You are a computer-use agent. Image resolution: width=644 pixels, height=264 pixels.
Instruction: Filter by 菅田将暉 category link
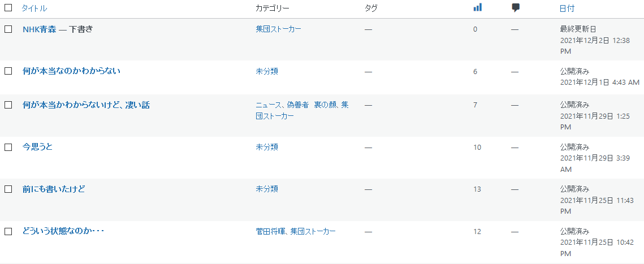[x=271, y=231]
